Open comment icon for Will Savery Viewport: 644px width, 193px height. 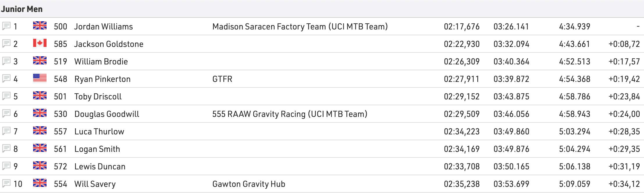tap(6, 184)
